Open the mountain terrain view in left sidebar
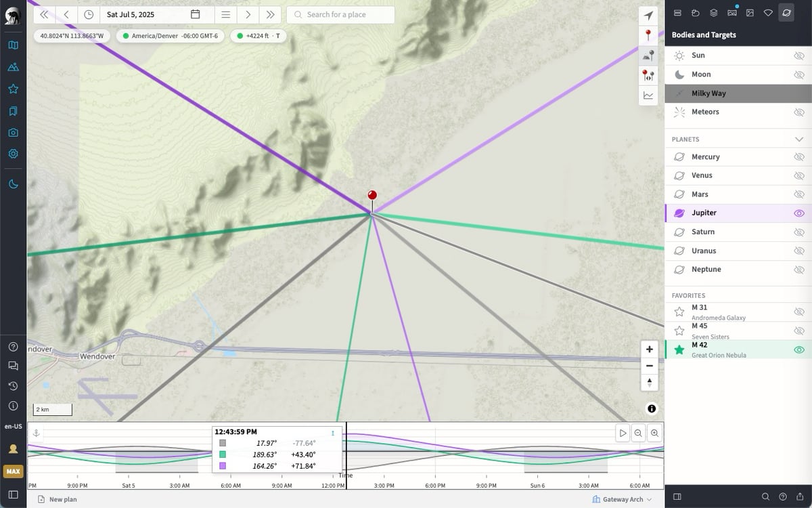 [13, 67]
